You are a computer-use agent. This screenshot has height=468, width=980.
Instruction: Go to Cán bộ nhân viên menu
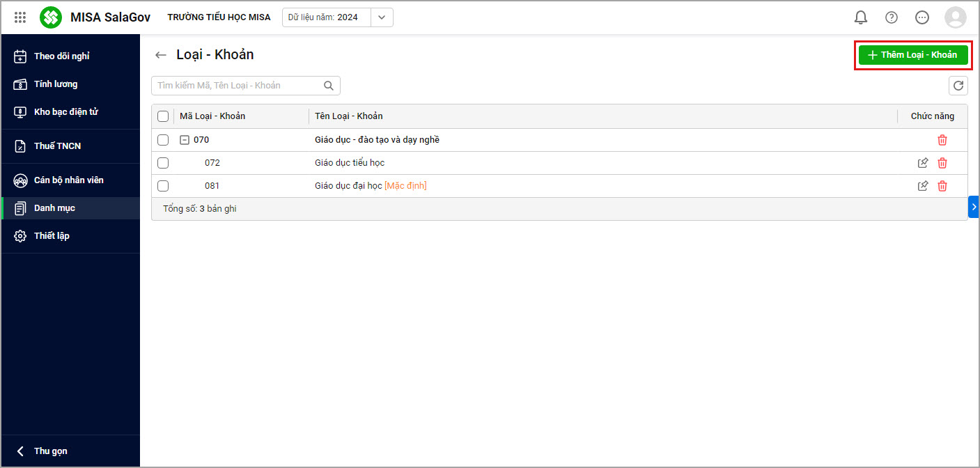[68, 180]
